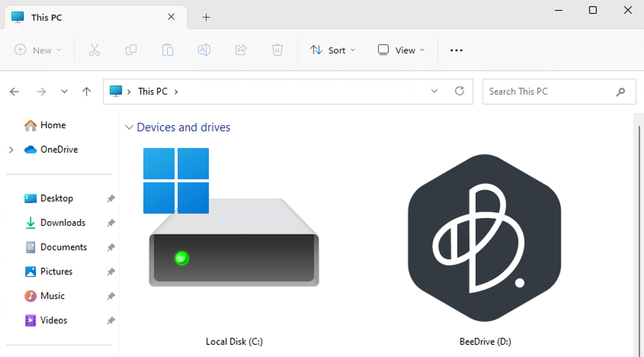Open the See more ellipsis menu
The width and height of the screenshot is (644, 357).
pos(456,50)
